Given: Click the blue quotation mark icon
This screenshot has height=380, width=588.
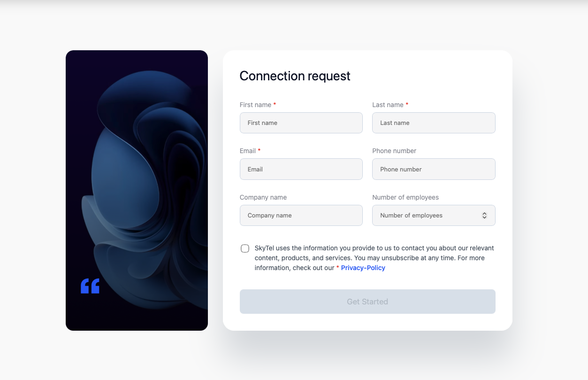Looking at the screenshot, I should click(90, 285).
